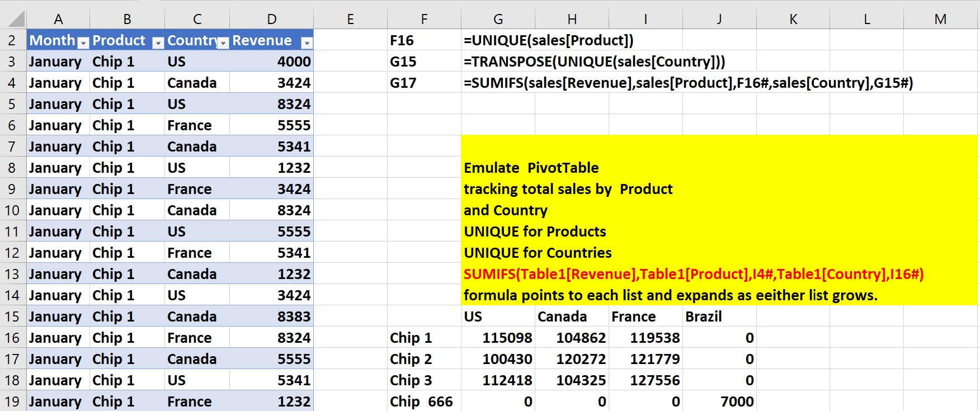
Task: Select column M header
Action: click(x=940, y=20)
